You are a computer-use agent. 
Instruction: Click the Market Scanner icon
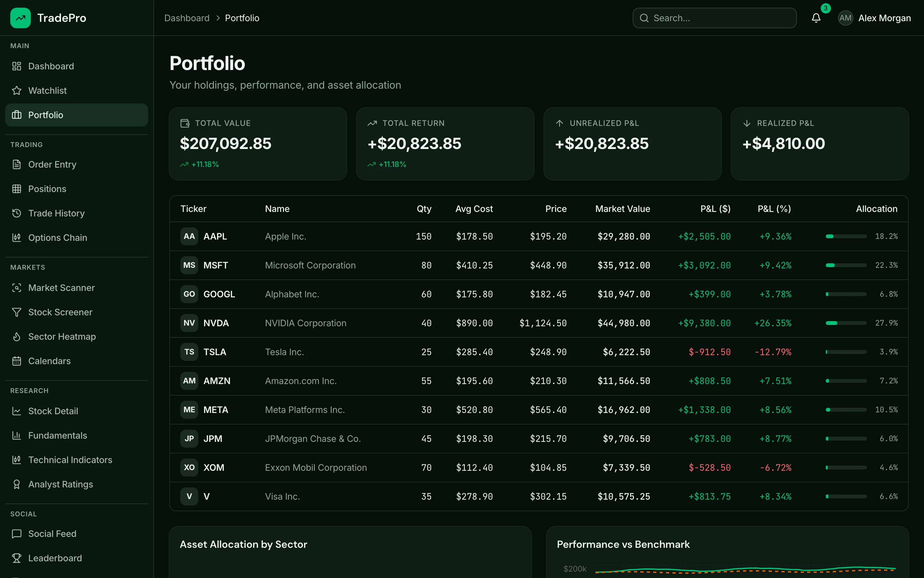click(16, 288)
